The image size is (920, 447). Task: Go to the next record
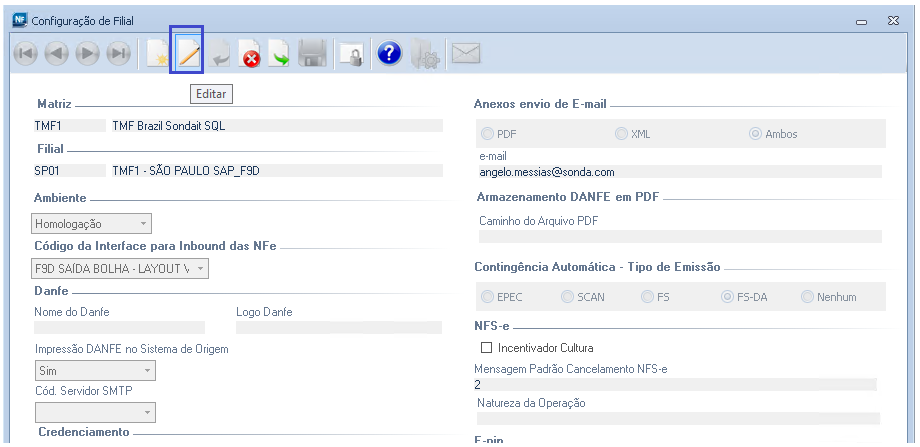(87, 54)
